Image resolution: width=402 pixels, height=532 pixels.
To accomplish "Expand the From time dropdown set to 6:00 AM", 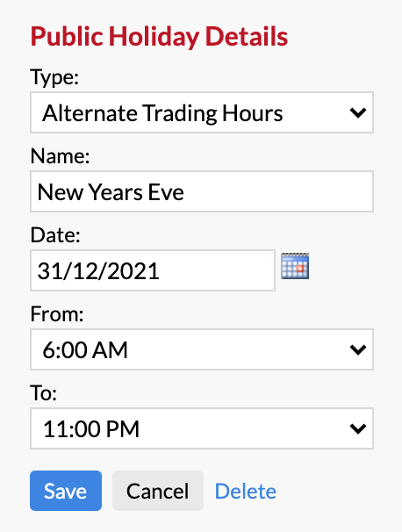I will 202,349.
